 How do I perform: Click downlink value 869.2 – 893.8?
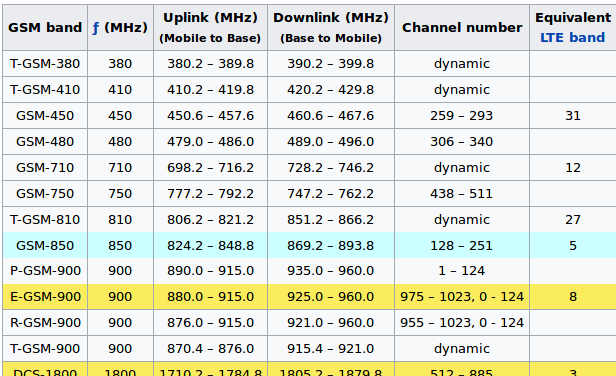331,245
